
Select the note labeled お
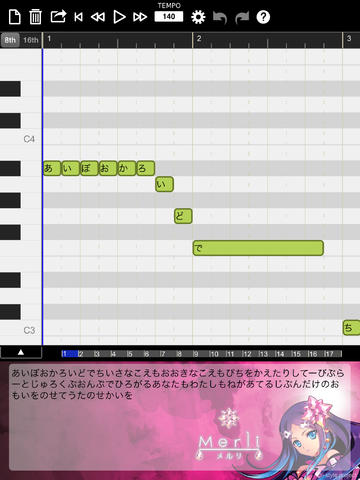(x=108, y=168)
